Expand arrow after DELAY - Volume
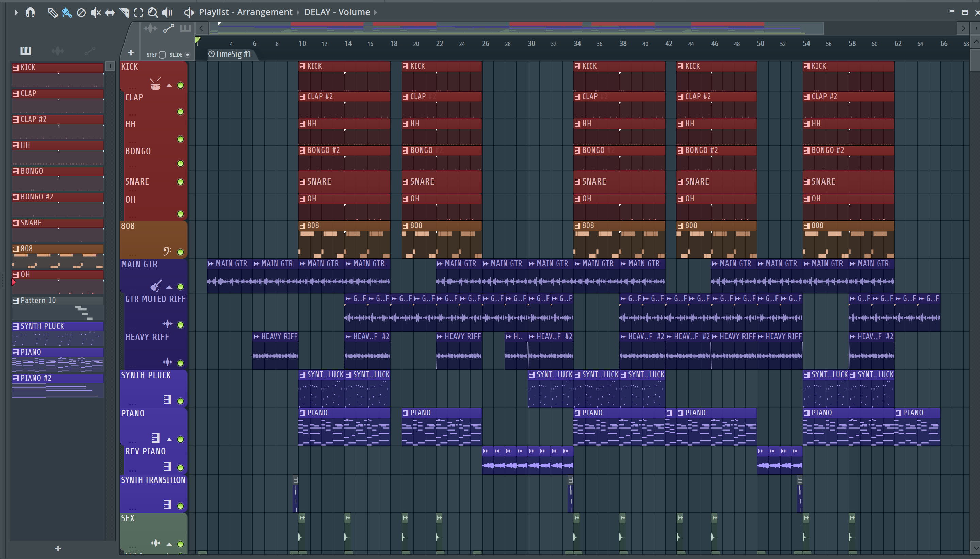Image resolution: width=980 pixels, height=559 pixels. 376,12
